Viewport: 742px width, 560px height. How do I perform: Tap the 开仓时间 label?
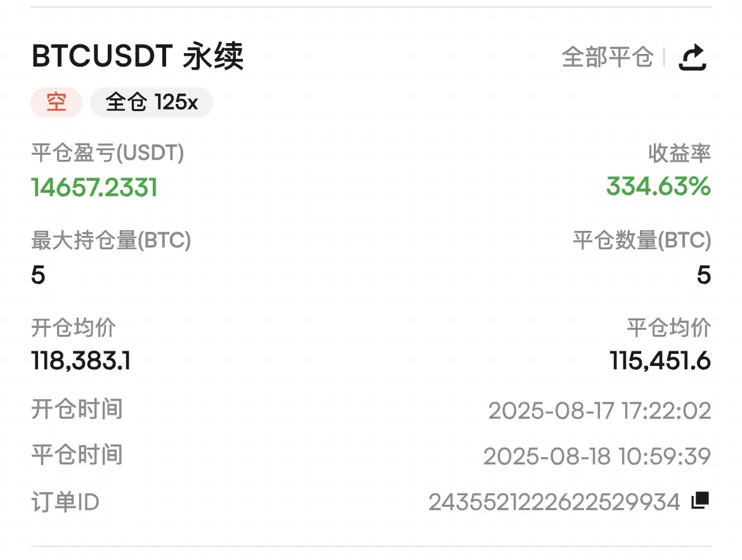click(77, 410)
